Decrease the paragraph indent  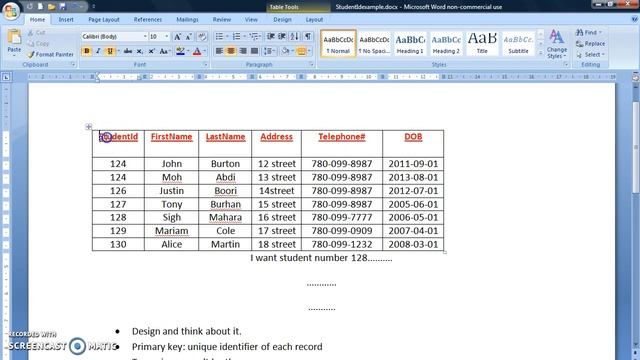(x=271, y=37)
